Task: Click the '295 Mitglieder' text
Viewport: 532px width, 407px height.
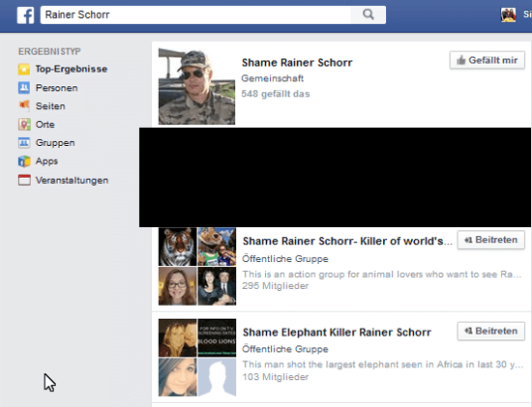Action: pos(275,286)
